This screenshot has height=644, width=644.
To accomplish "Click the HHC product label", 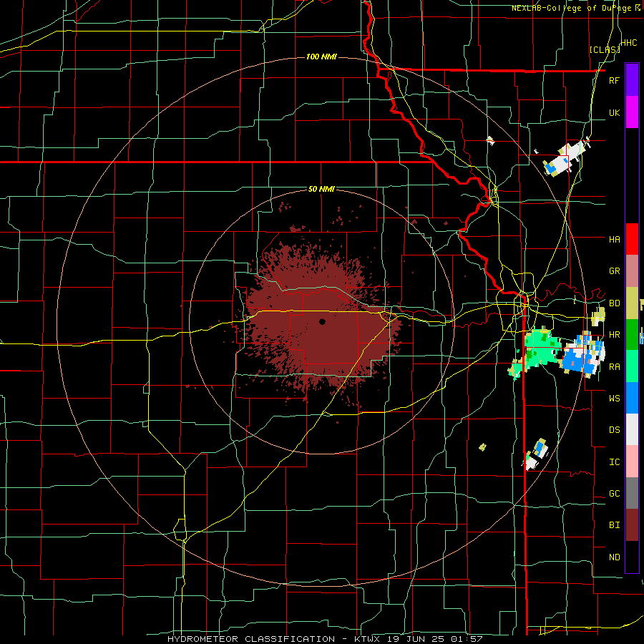I will click(x=628, y=43).
